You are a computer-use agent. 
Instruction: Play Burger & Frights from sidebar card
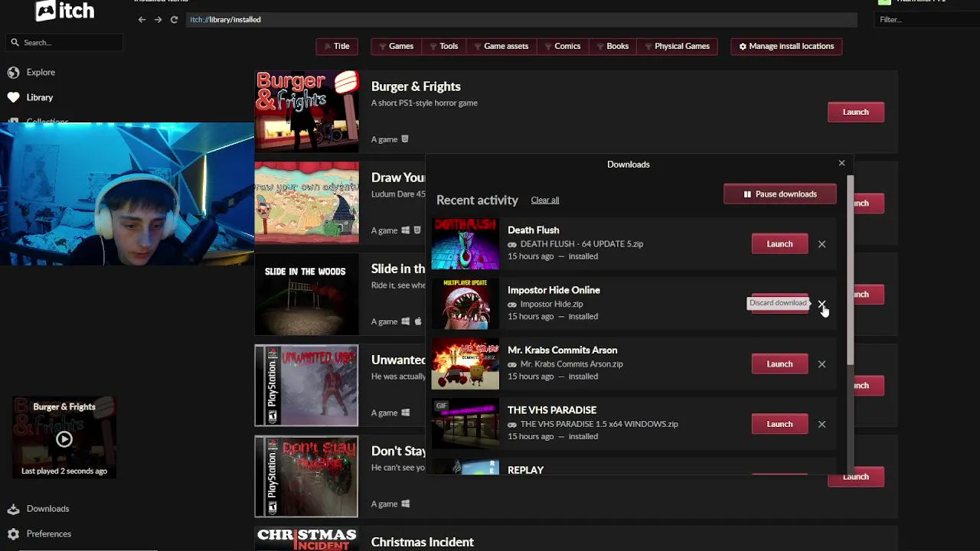(x=64, y=439)
